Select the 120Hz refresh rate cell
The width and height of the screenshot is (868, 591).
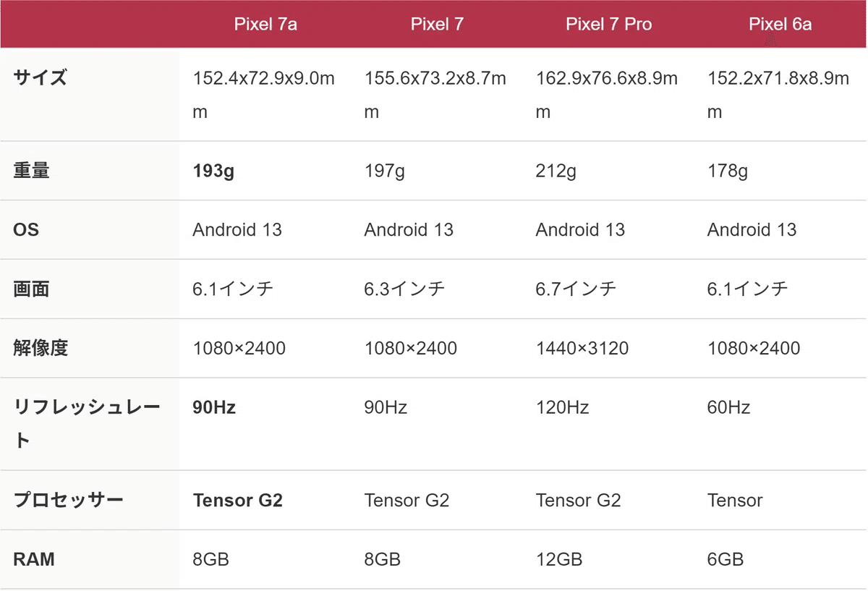(562, 408)
